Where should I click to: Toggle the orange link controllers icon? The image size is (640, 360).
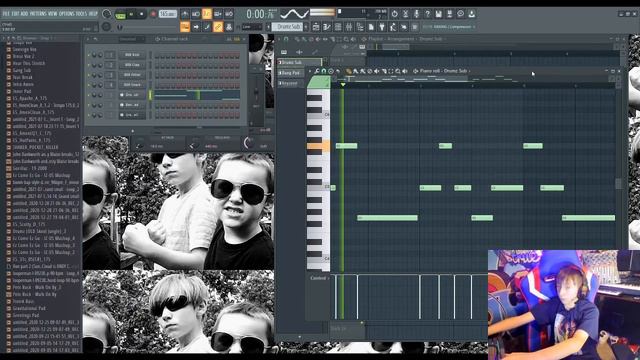[218, 27]
